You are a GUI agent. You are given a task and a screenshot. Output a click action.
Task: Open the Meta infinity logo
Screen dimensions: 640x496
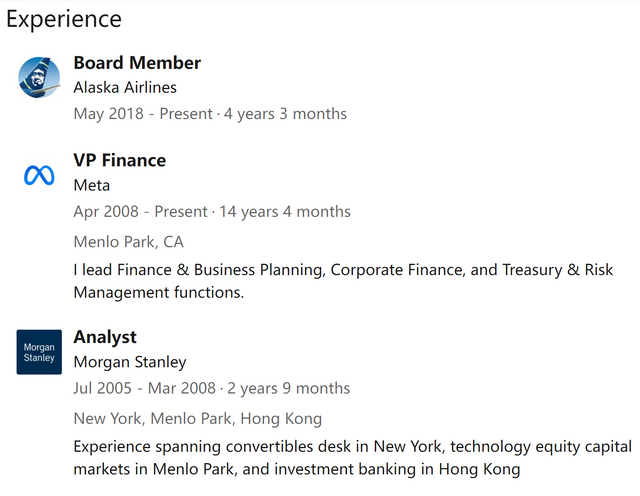[x=39, y=176]
